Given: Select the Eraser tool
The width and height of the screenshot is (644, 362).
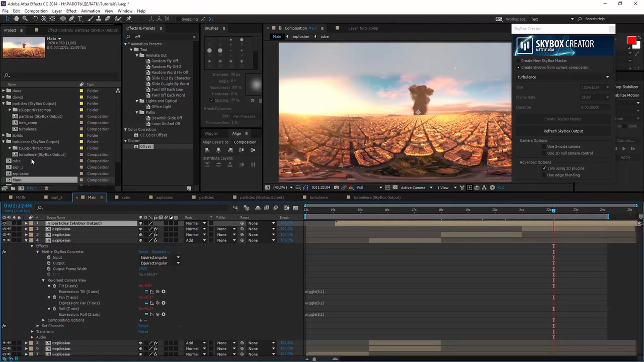Looking at the screenshot, I should 107,19.
